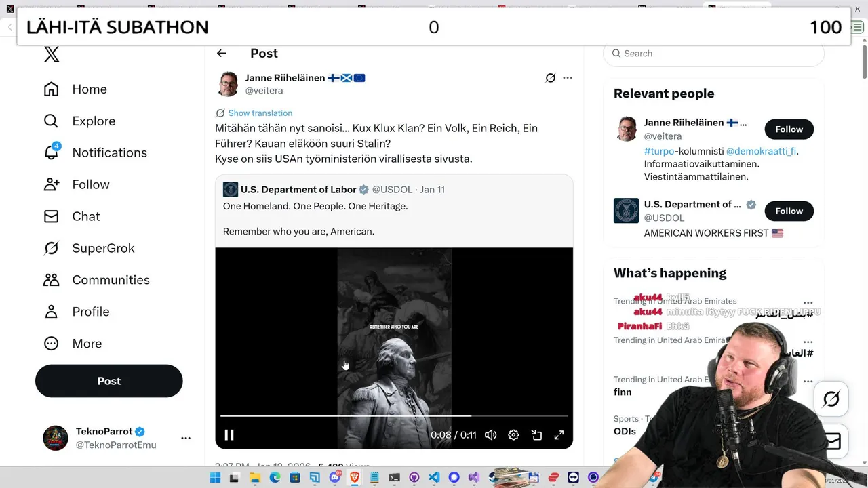This screenshot has height=488, width=868.
Task: Click the TeknoParrot account avatar
Action: pyautogui.click(x=56, y=439)
